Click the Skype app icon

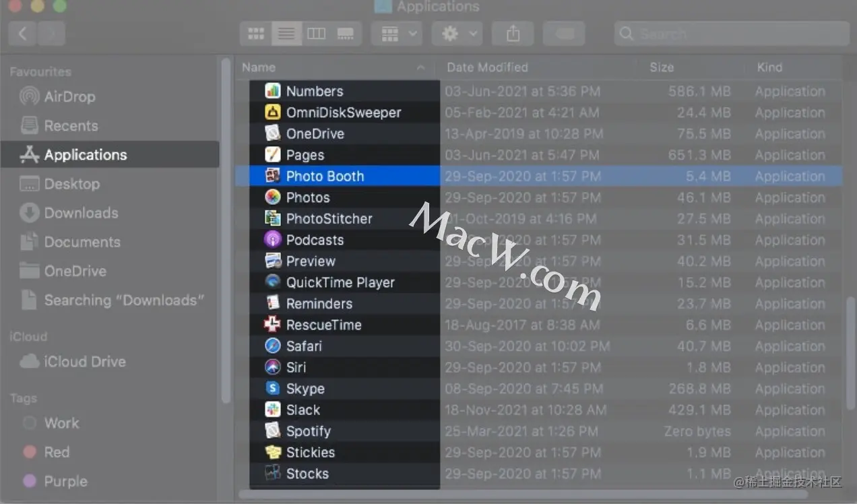pos(272,388)
